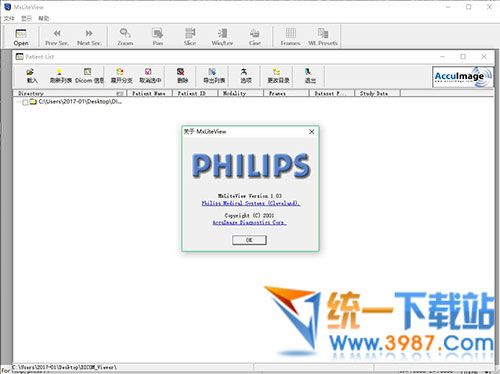This screenshot has height=374, width=500.
Task: Open AccuImage Diagnostics Corp. link
Action: click(x=249, y=222)
